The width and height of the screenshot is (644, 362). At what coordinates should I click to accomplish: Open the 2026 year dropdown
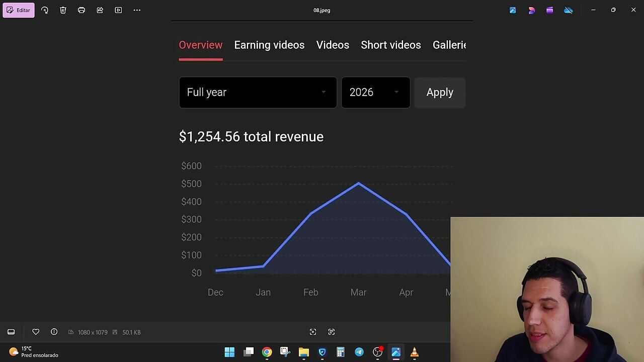[x=376, y=93]
